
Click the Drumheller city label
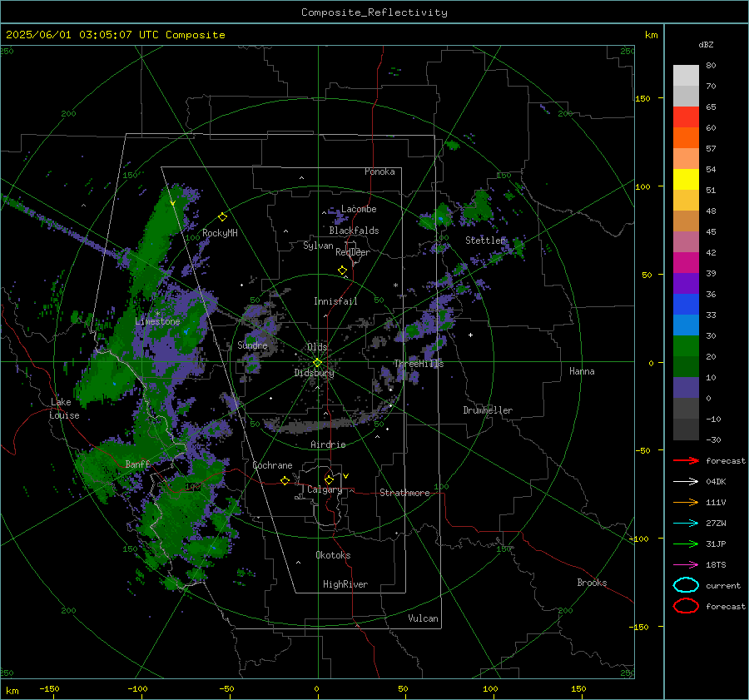tap(488, 410)
